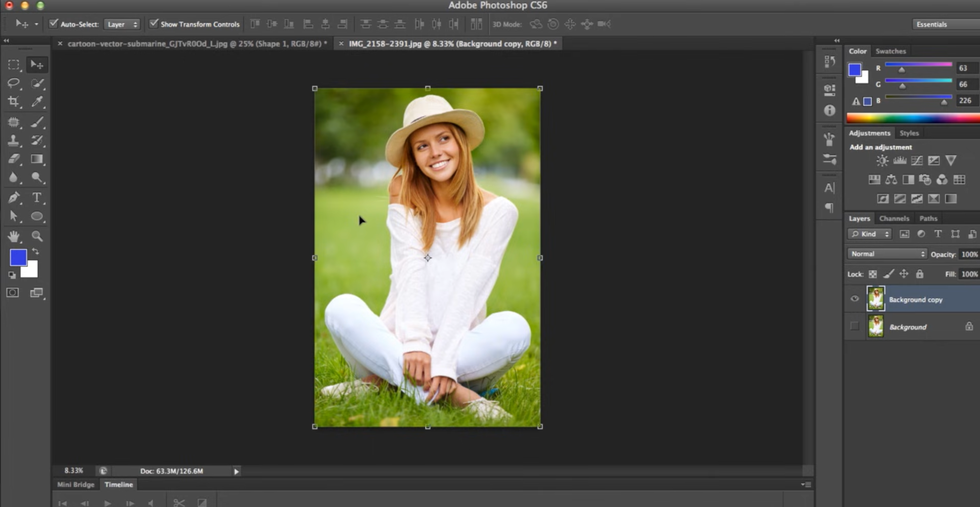Hide the Background copy layer

(x=854, y=299)
